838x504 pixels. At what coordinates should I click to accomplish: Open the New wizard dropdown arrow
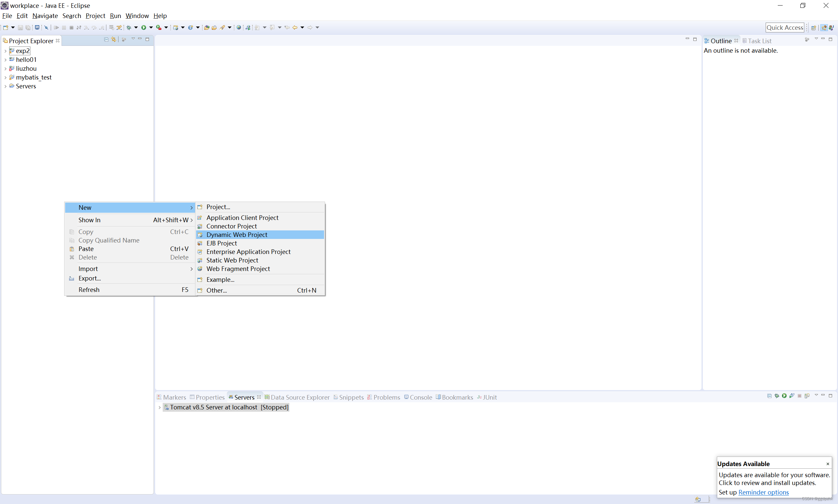pyautogui.click(x=13, y=27)
